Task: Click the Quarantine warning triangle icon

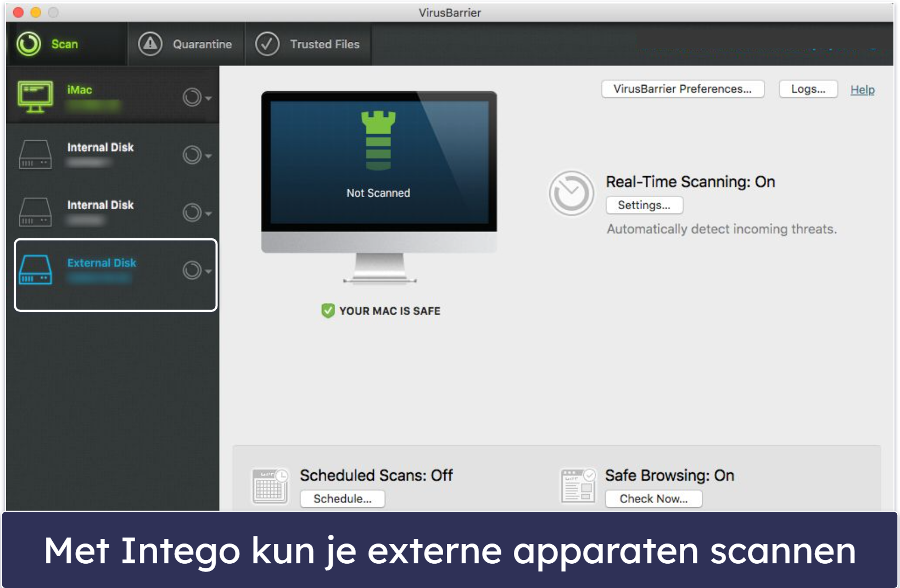Action: (150, 44)
